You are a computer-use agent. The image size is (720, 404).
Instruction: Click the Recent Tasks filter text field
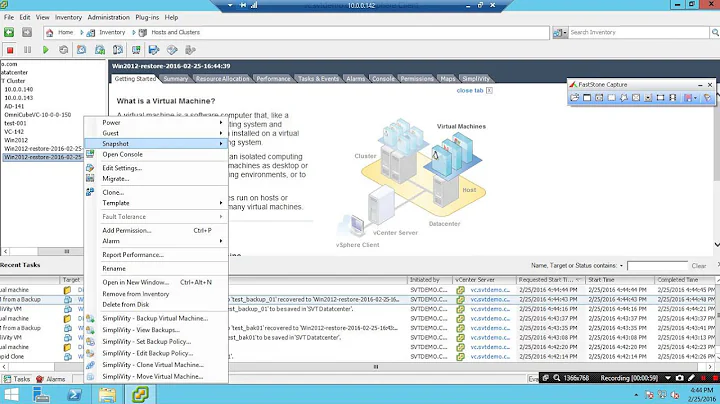click(x=657, y=266)
